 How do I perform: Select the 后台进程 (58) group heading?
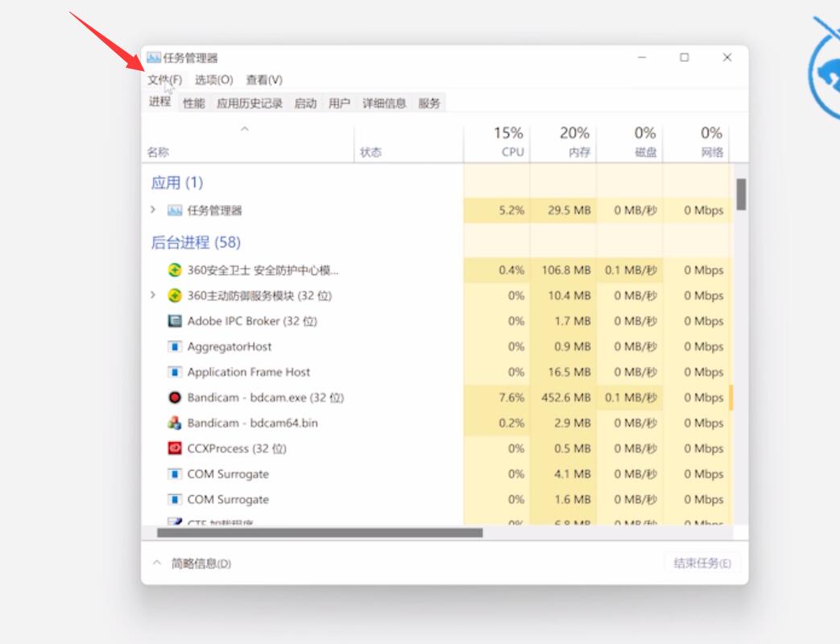pyautogui.click(x=196, y=242)
